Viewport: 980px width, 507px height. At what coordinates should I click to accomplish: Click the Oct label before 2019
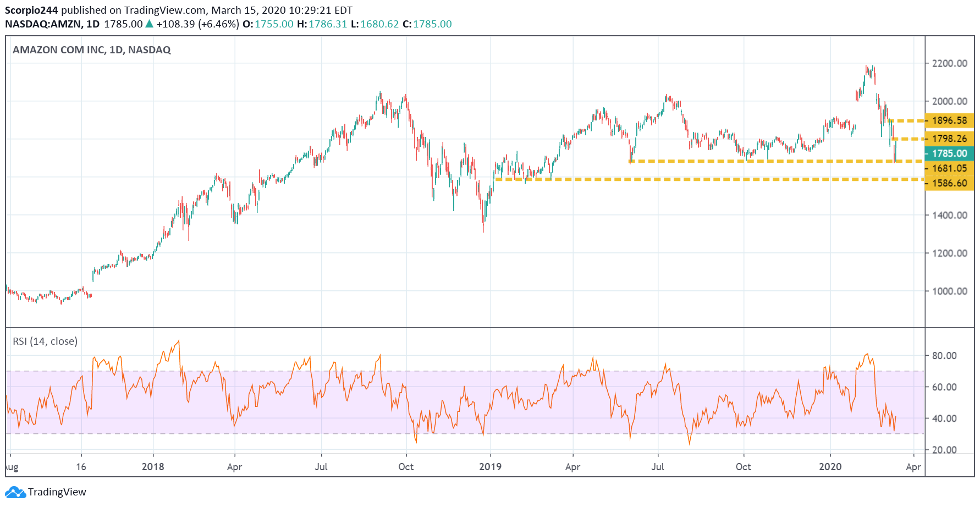point(406,466)
